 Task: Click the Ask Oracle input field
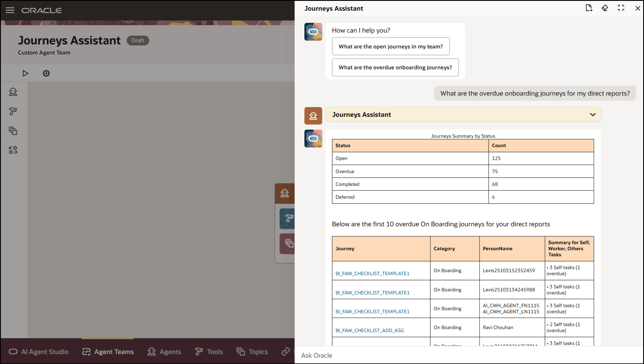(426, 355)
